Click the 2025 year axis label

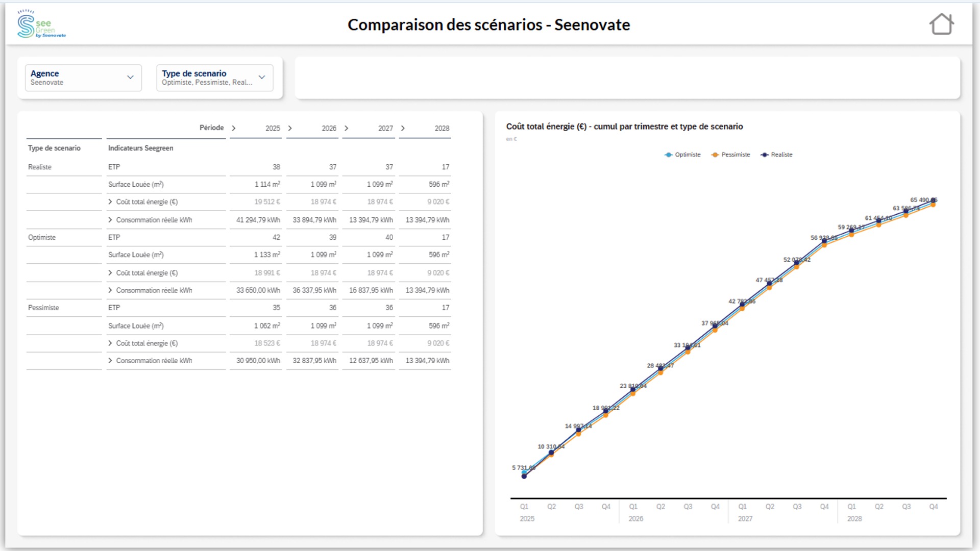[527, 519]
